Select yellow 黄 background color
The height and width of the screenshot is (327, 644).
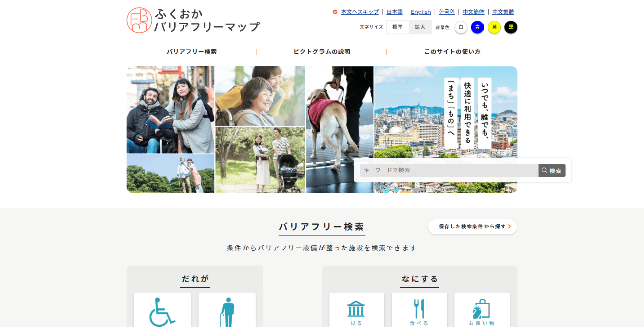[x=494, y=27]
